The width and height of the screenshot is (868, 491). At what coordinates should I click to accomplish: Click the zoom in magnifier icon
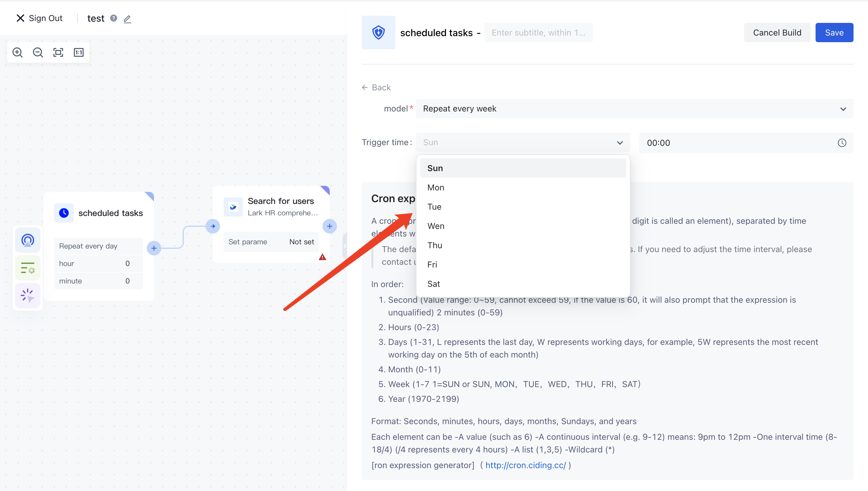[x=17, y=52]
